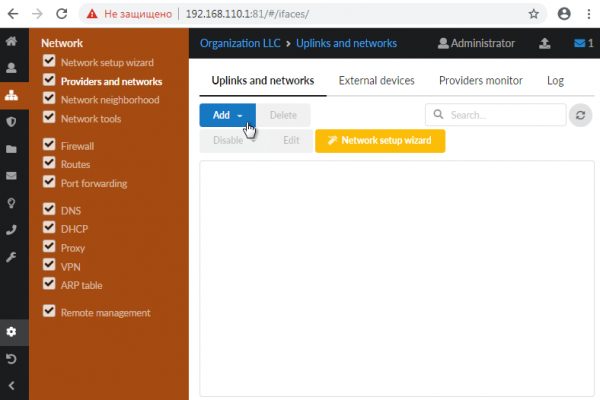
Task: Open the folder icon section
Action: tap(11, 149)
